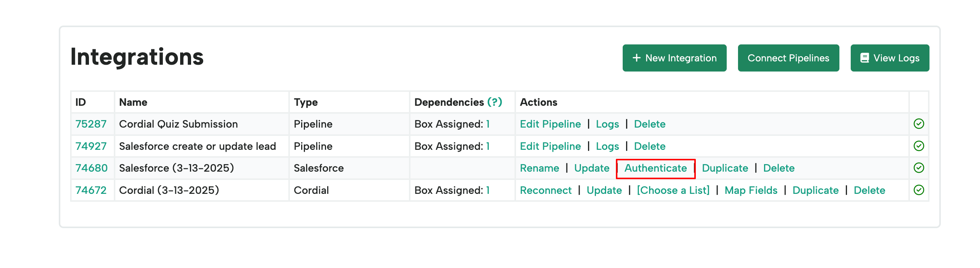Click the book icon in View Logs

(864, 58)
